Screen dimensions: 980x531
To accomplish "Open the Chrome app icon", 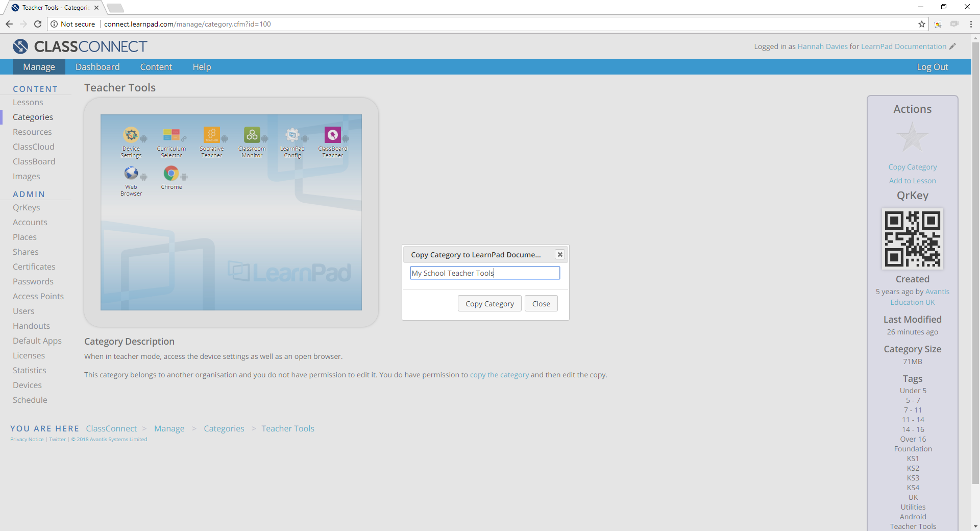I will [x=171, y=173].
